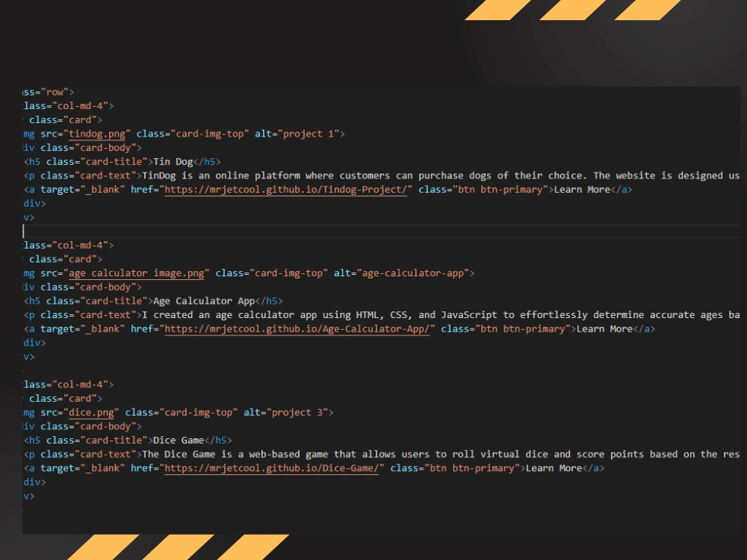
Task: Click "btn btn-primary" class on the Dice-Game line
Action: coord(472,468)
